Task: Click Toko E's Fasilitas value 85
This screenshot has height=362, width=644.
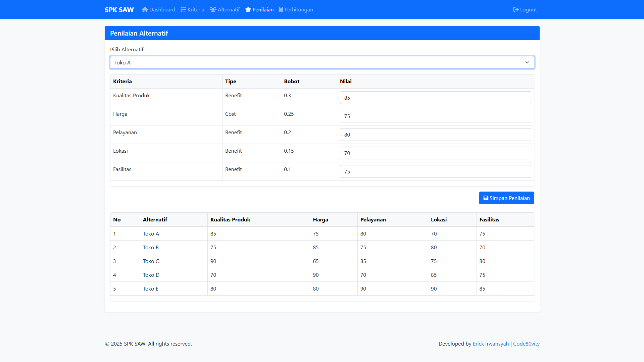Action: click(482, 289)
